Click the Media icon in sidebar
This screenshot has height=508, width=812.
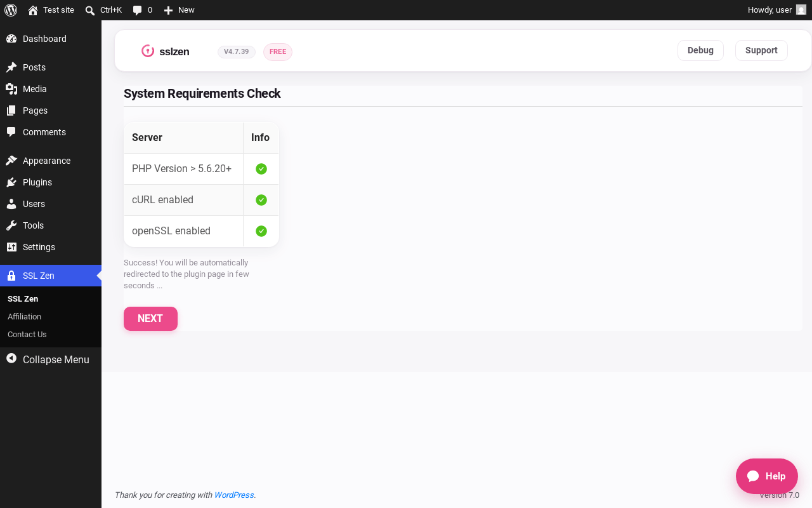tap(11, 89)
